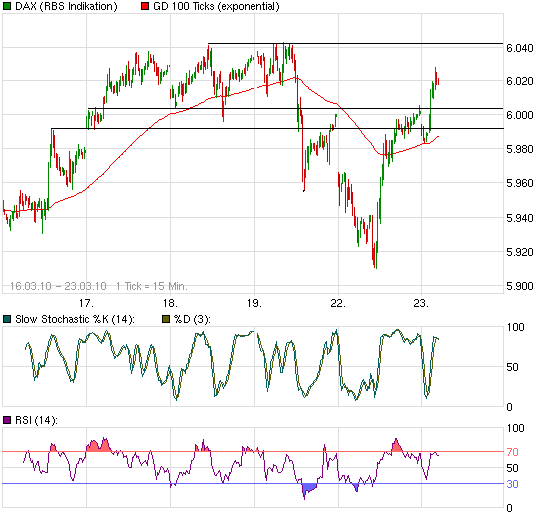Click the '22.' date axis label
Viewport: 545px width, 516px height.
[338, 303]
